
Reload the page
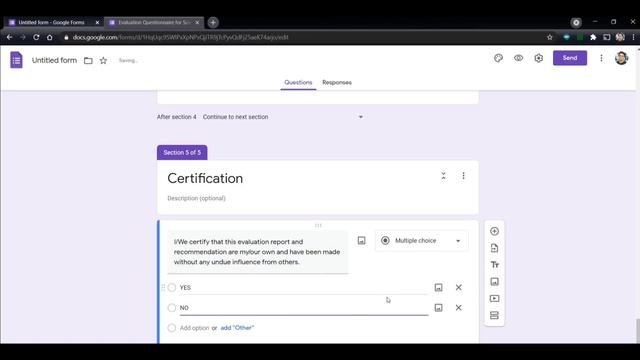click(x=36, y=37)
